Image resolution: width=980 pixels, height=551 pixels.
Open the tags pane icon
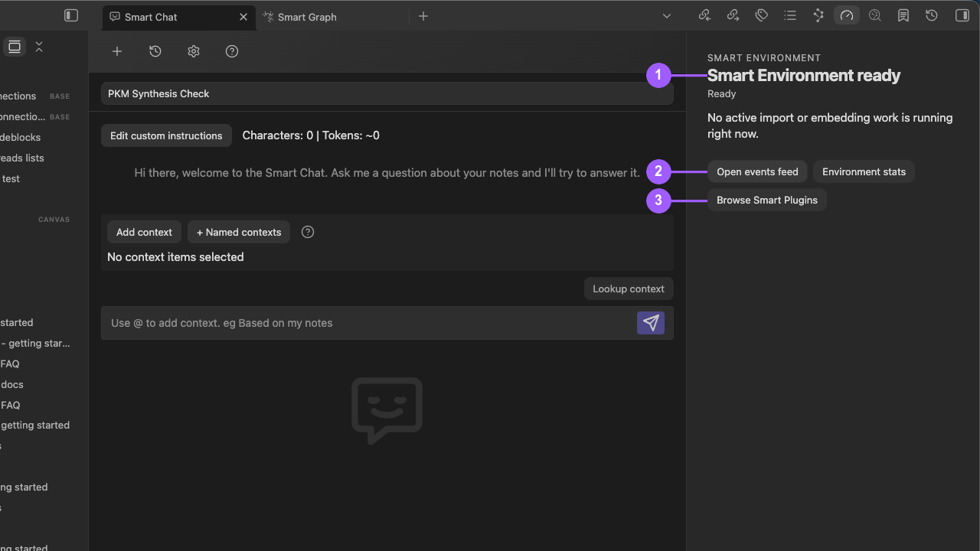pos(762,15)
